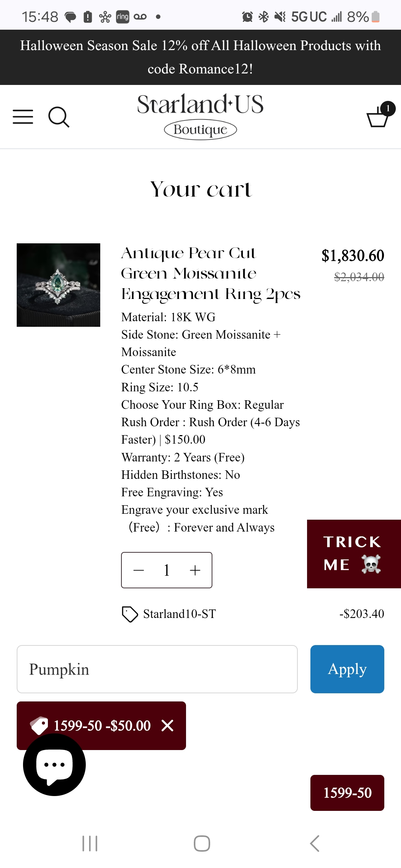
Task: Tap the Starland US Boutique logo
Action: [200, 116]
